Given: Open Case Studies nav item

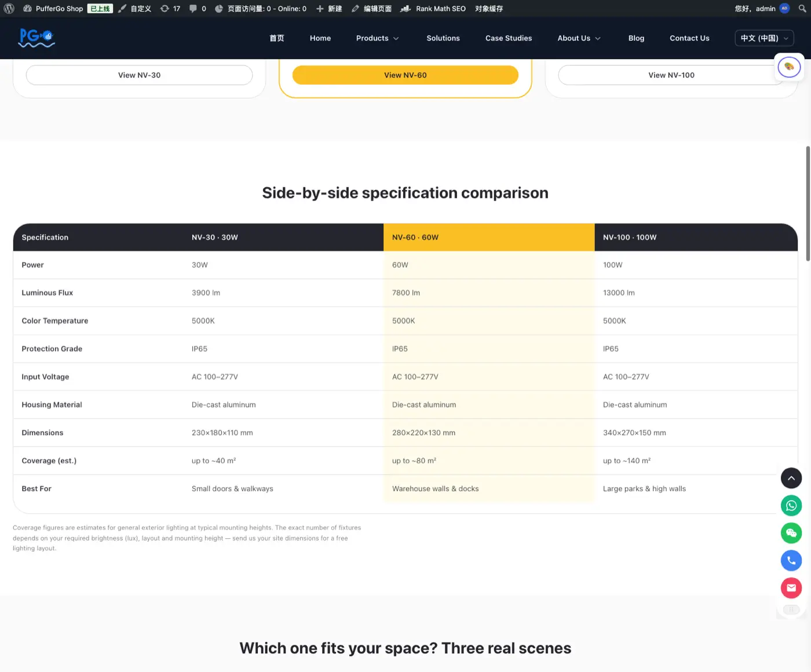Looking at the screenshot, I should click(509, 38).
